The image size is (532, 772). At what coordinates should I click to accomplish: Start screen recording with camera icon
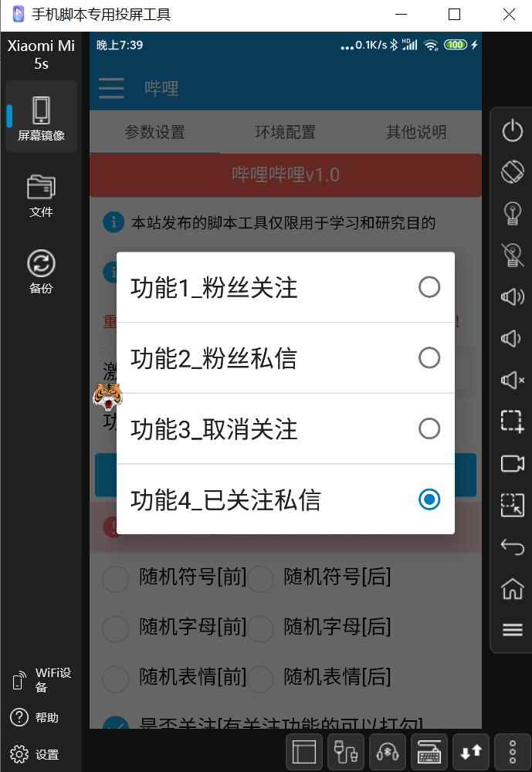[x=512, y=463]
